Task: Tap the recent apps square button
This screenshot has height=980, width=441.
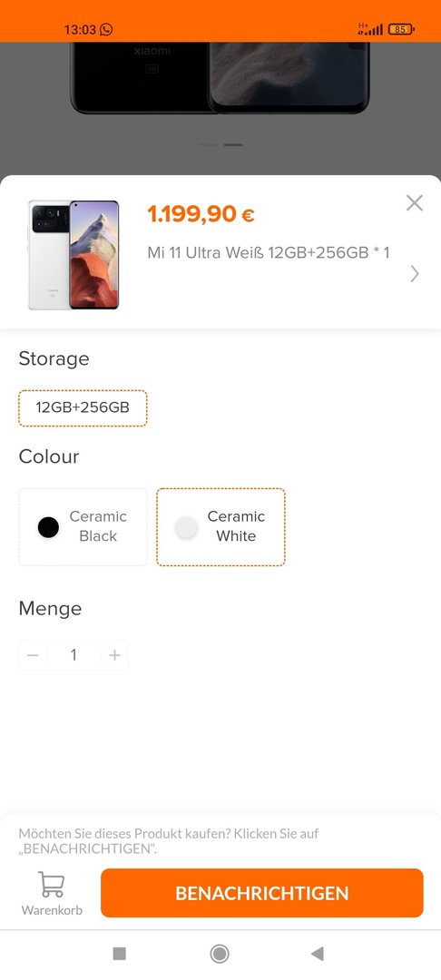Action: pyautogui.click(x=119, y=953)
